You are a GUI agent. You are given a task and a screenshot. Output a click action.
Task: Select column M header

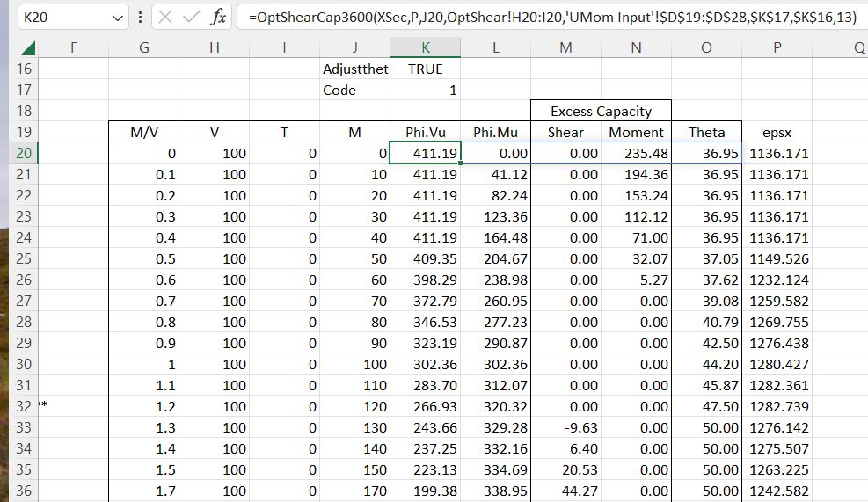coord(566,49)
